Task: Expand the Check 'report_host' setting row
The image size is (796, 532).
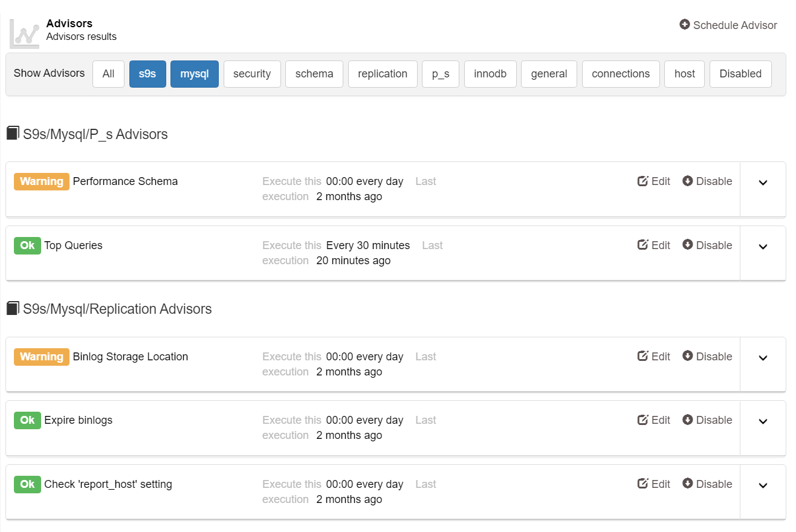Action: point(763,485)
